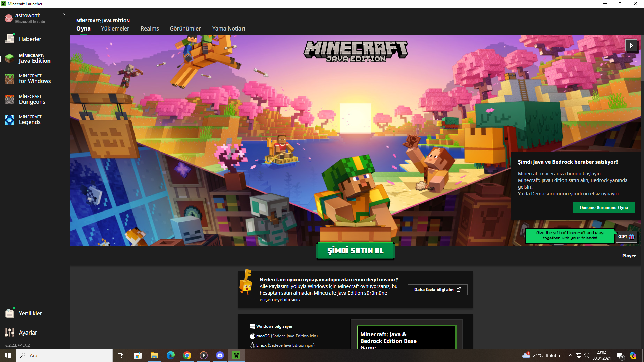The height and width of the screenshot is (362, 644).
Task: Open Yenilikler clipboard icon
Action: coord(10,313)
